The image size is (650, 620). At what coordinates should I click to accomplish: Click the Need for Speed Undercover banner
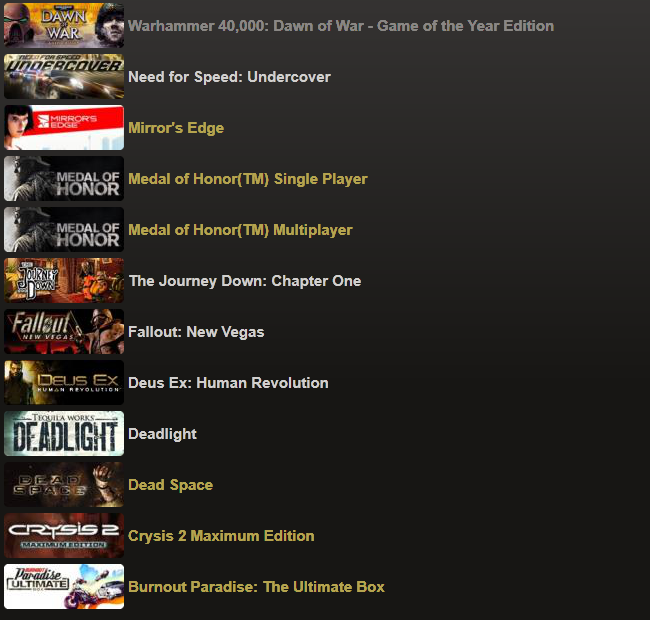click(x=64, y=76)
